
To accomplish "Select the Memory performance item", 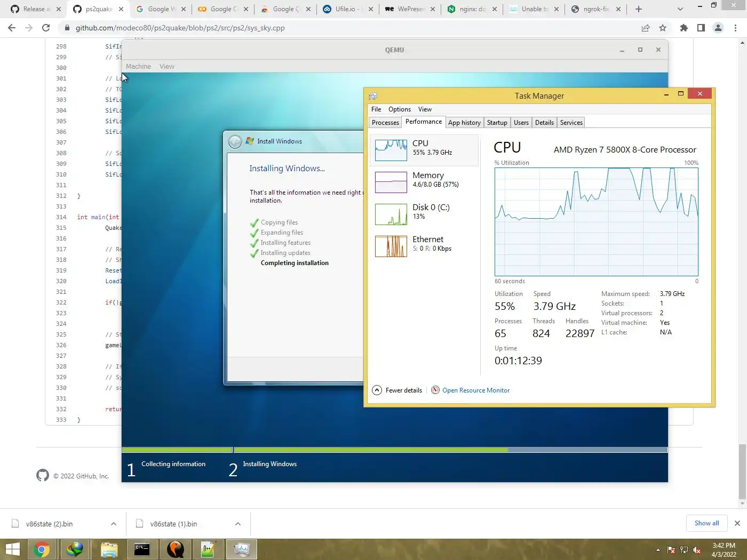I will point(424,182).
